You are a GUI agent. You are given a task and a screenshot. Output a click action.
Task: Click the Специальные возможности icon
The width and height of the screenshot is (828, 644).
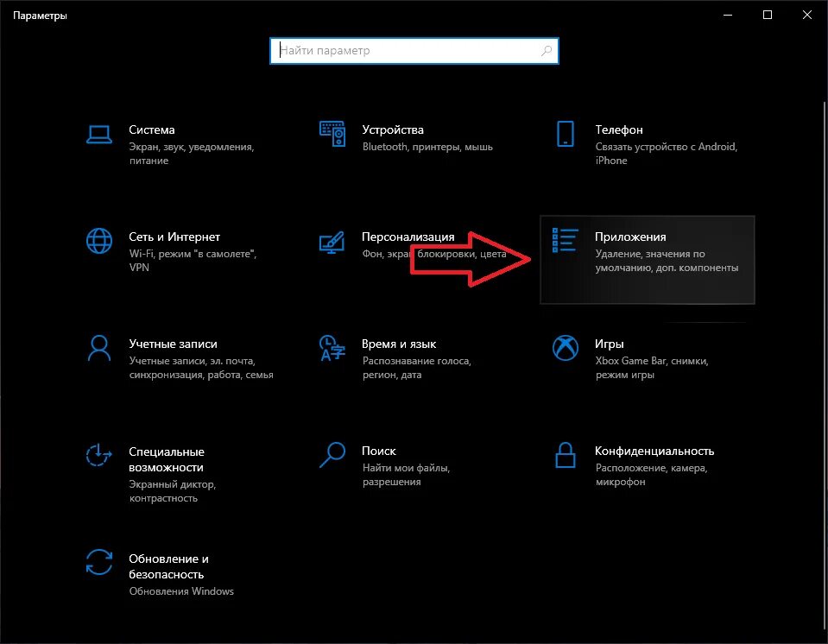coord(99,455)
